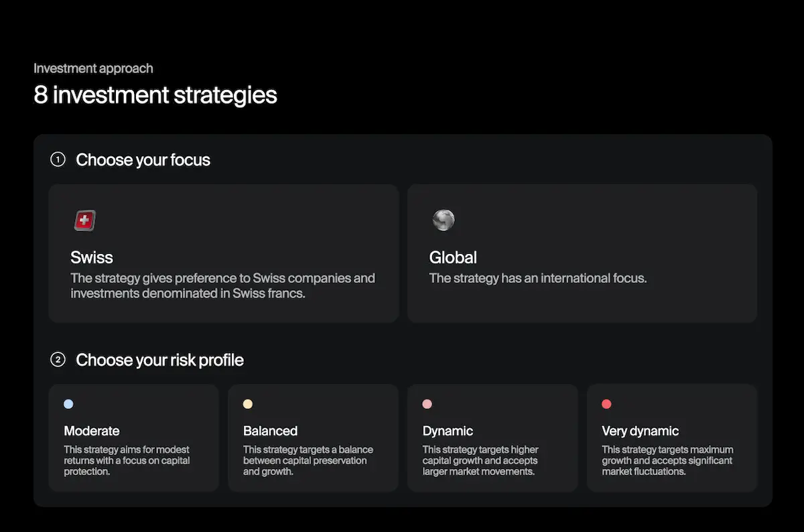Click the yellow Balanced dot
Screen dimensions: 804x532
pos(248,404)
